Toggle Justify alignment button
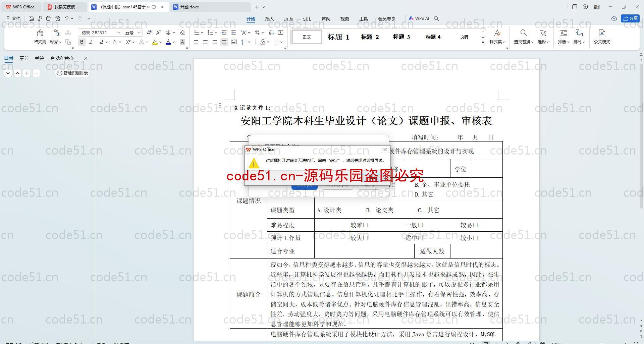Screen dimensions: 644x344 pyautogui.click(x=224, y=42)
